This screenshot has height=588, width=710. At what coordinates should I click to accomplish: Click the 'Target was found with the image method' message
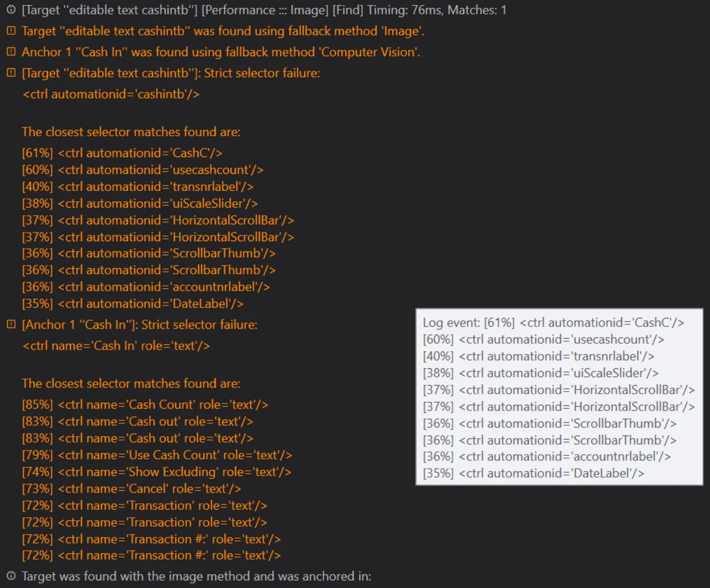[x=196, y=576]
